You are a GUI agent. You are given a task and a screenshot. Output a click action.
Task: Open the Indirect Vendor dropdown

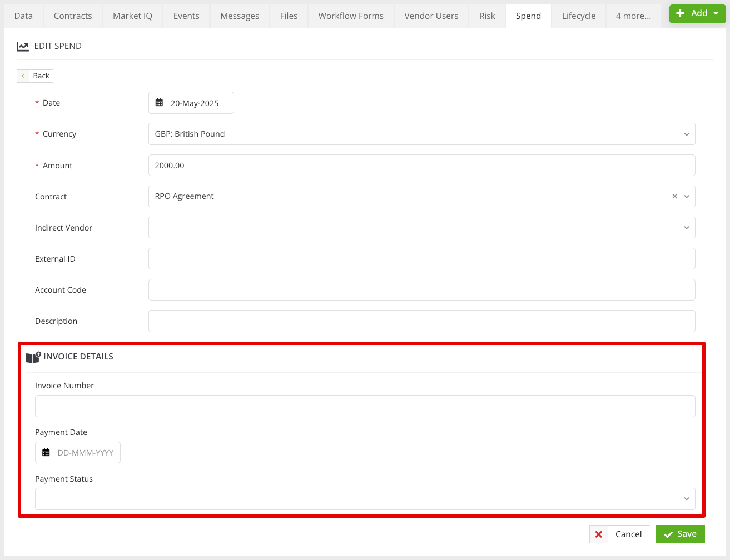coord(421,228)
